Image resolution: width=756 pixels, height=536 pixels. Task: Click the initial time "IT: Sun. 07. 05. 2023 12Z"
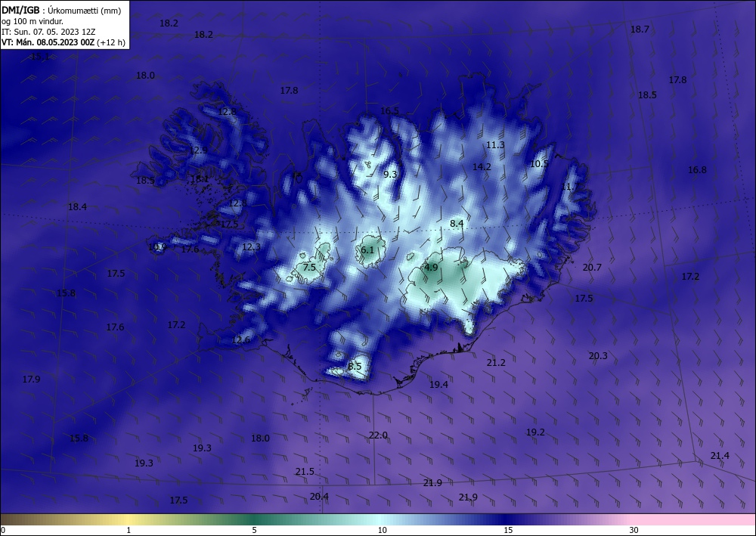point(48,32)
